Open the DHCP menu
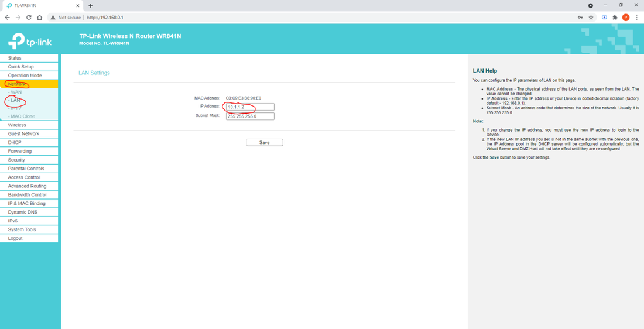This screenshot has height=329, width=644. [29, 142]
